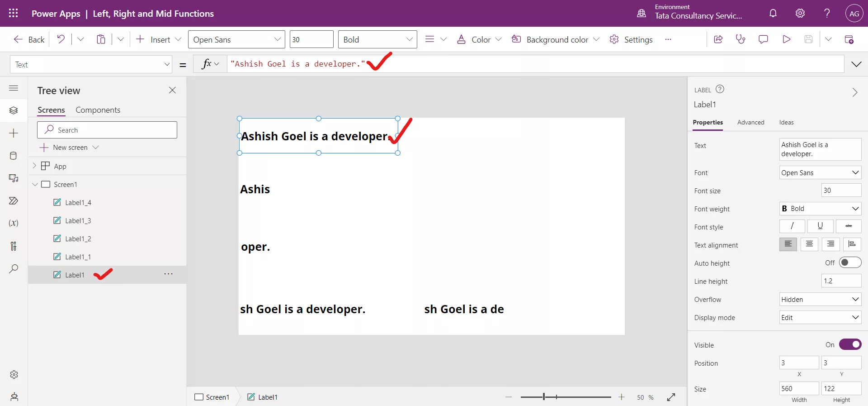Switch to the Ideas tab

click(x=786, y=122)
